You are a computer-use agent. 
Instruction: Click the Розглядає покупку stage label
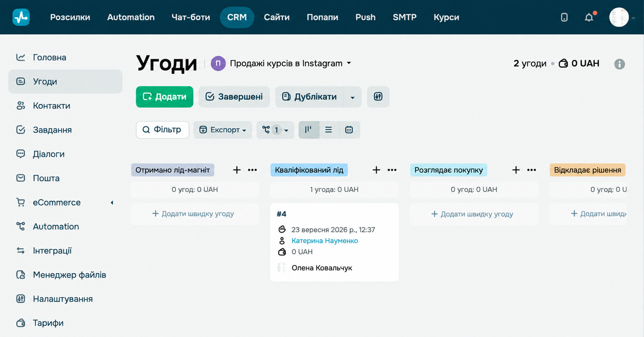coord(449,170)
